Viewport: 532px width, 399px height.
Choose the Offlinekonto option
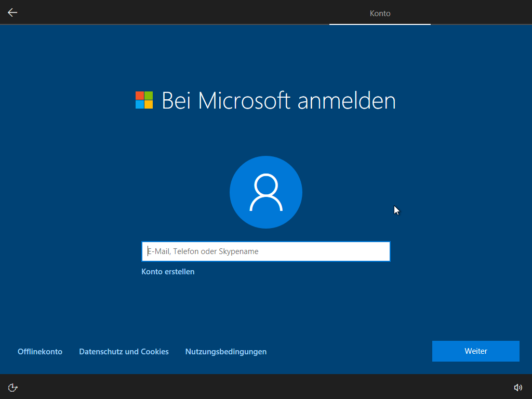click(x=40, y=352)
